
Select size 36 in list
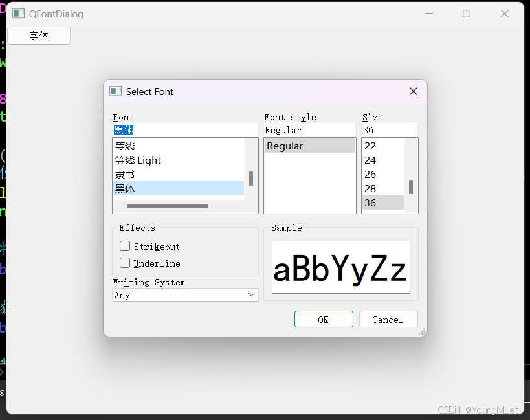tap(383, 203)
